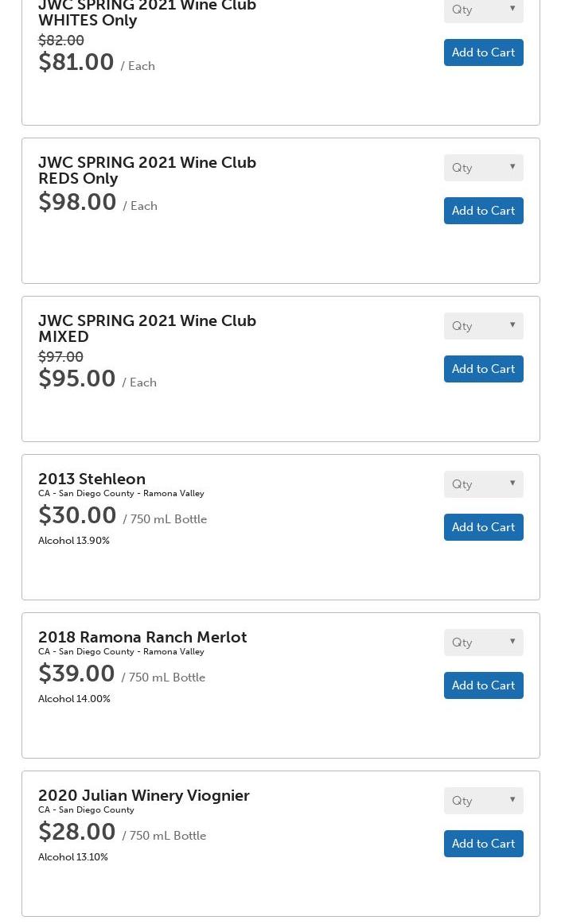This screenshot has height=924, width=561.
Task: Expand Qty dropdown for 2020 Julian Winery Viognier
Action: click(483, 801)
